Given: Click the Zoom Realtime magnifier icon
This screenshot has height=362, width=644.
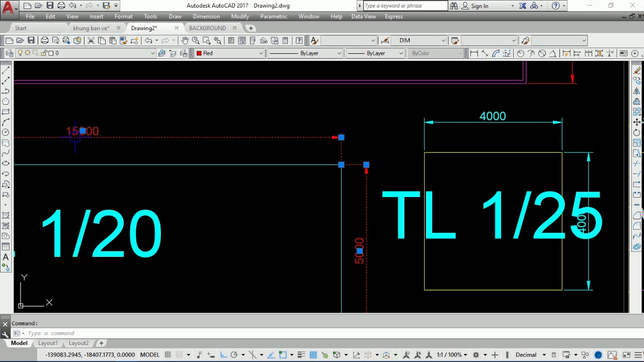Looking at the screenshot, I should click(196, 40).
